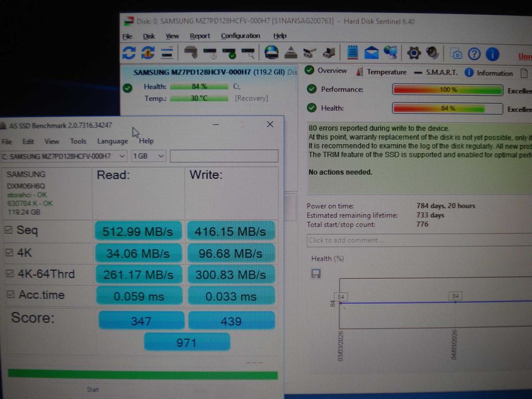This screenshot has width=532, height=399.
Task: Click the Start button in AS SSD Benchmark
Action: tap(92, 389)
